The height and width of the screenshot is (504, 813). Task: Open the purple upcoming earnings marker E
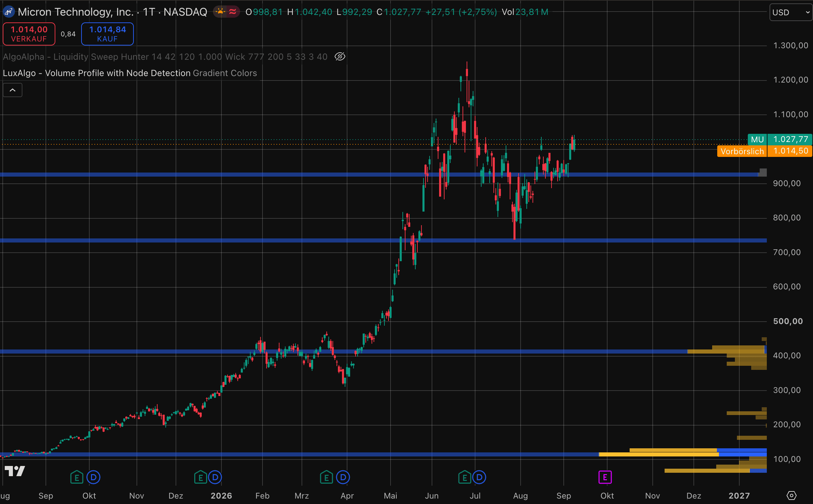605,477
